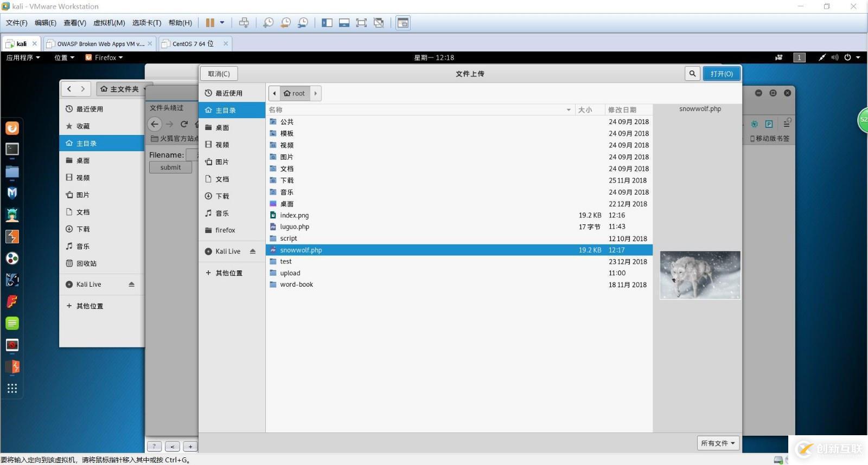Open the 应用程序 applications menu
This screenshot has height=465, width=868.
tap(23, 57)
